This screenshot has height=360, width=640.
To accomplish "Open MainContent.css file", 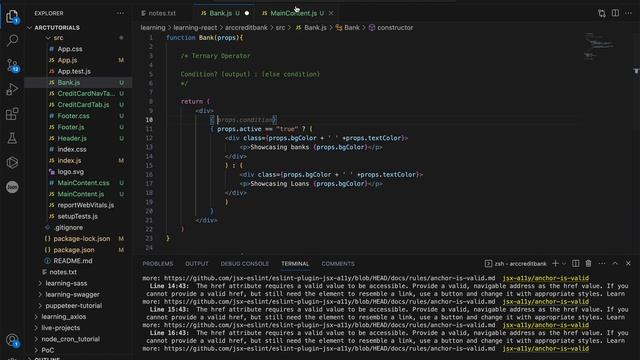I will pos(83,183).
